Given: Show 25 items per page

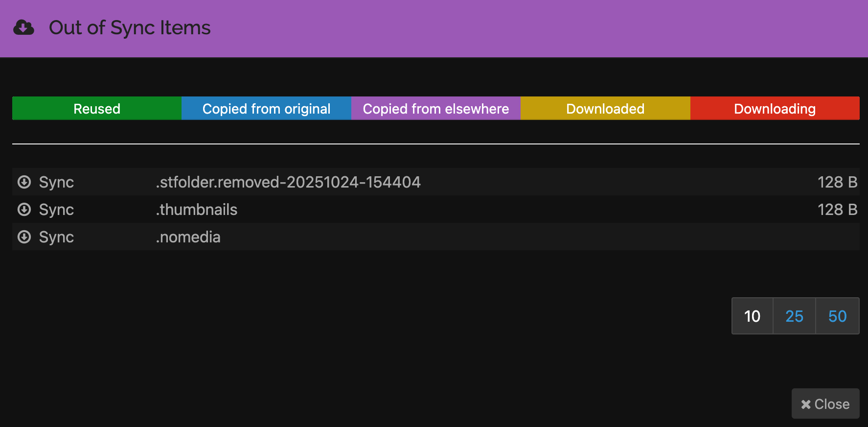Looking at the screenshot, I should click(x=794, y=316).
